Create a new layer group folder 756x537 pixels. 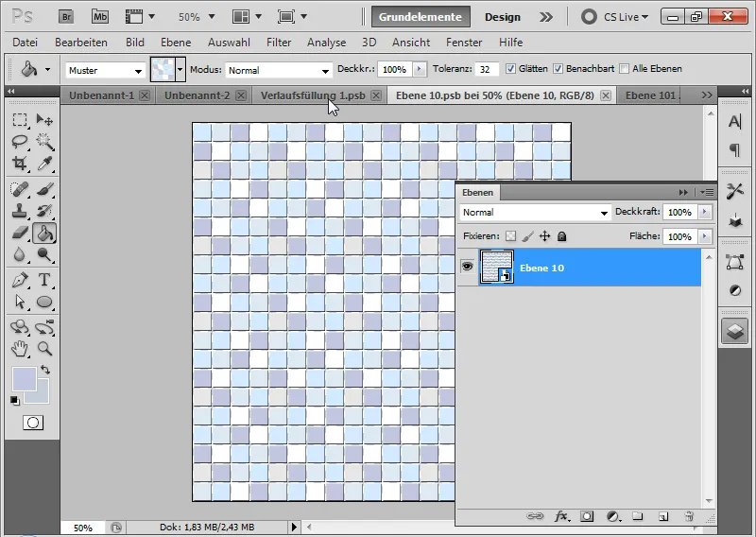(x=638, y=517)
